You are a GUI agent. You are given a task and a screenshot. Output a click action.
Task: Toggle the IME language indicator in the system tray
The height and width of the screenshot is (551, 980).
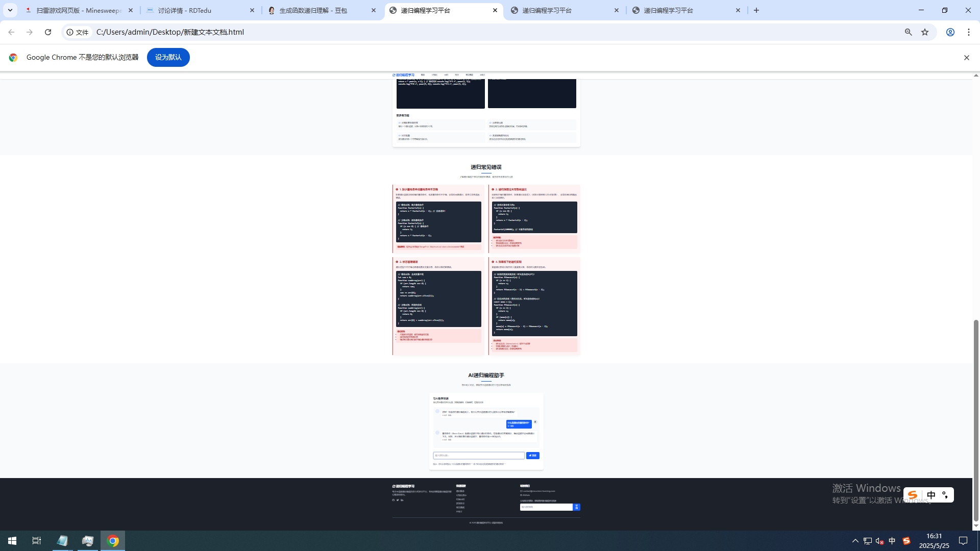click(892, 541)
